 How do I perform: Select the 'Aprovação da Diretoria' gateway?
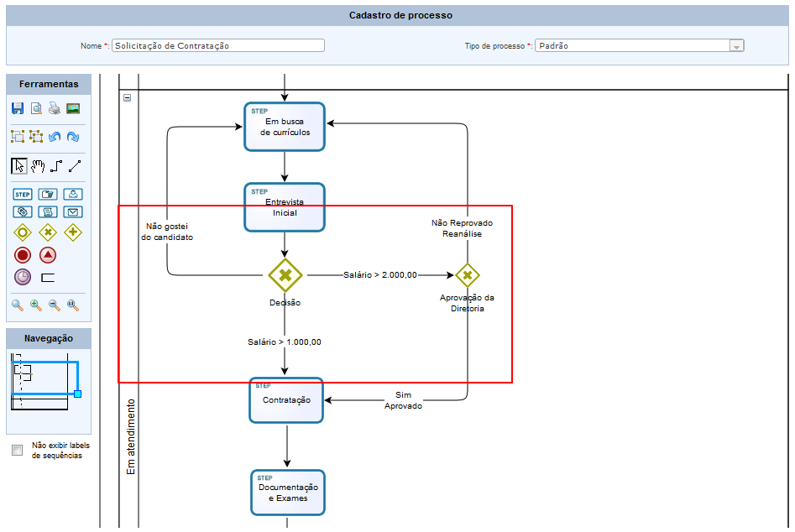(x=467, y=274)
